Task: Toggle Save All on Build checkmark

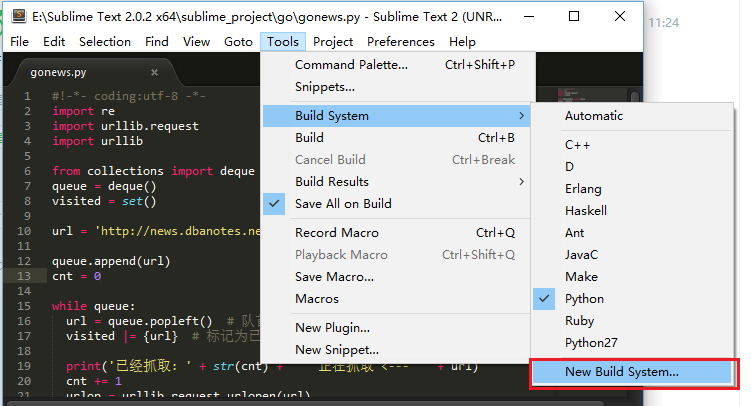Action: pos(274,203)
